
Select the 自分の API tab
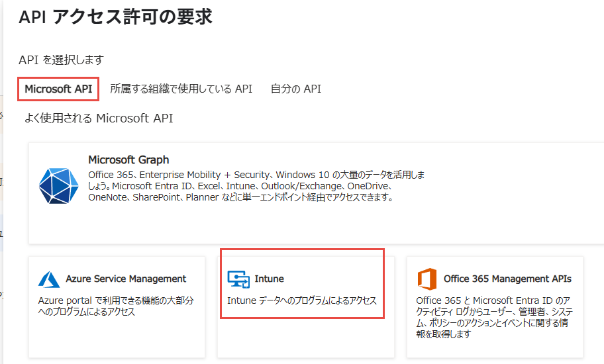295,89
